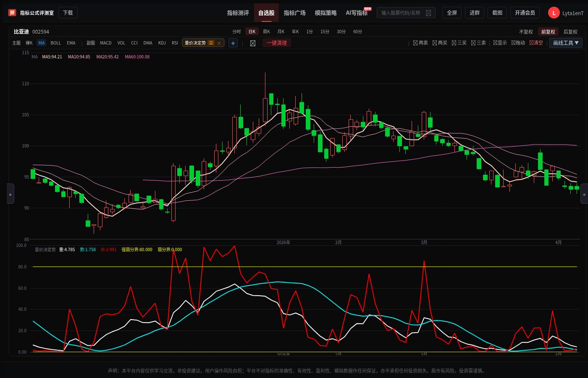This screenshot has width=588, height=378.
Task: Click the stock code/name search field
Action: [406, 13]
